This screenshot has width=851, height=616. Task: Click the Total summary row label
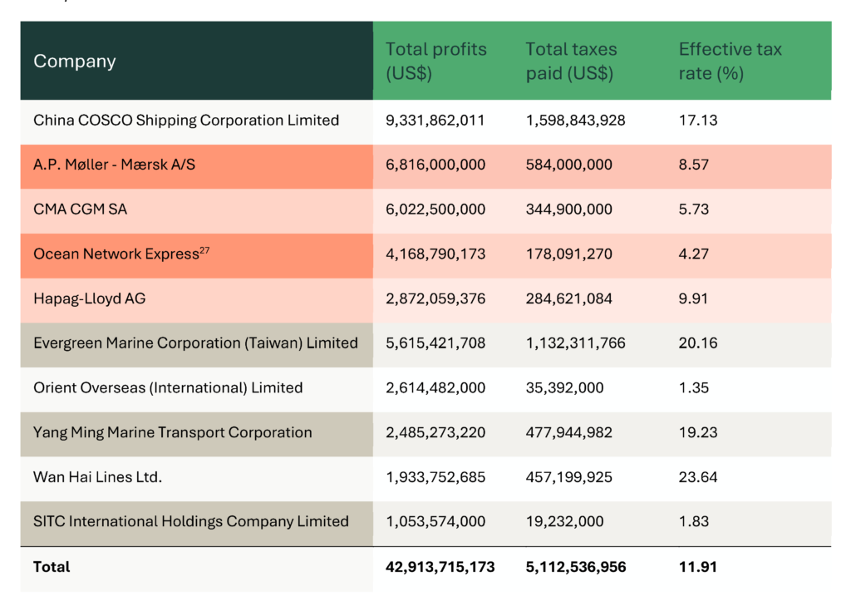[52, 567]
